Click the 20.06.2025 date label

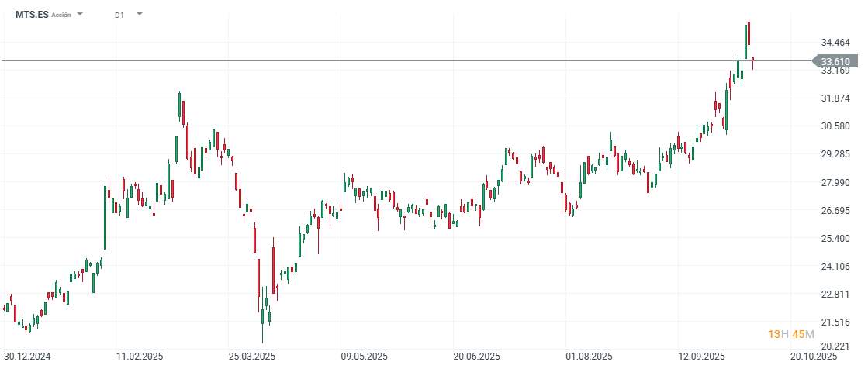click(x=477, y=357)
